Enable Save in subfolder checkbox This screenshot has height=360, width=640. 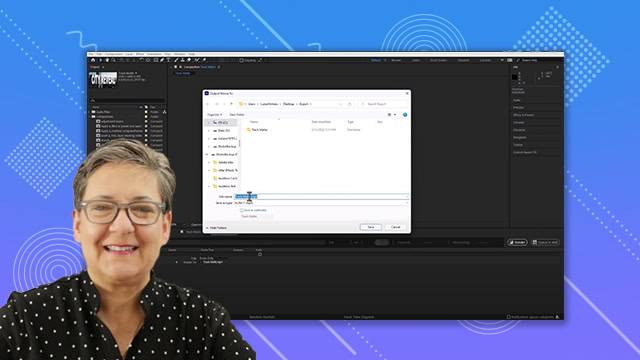click(x=242, y=210)
